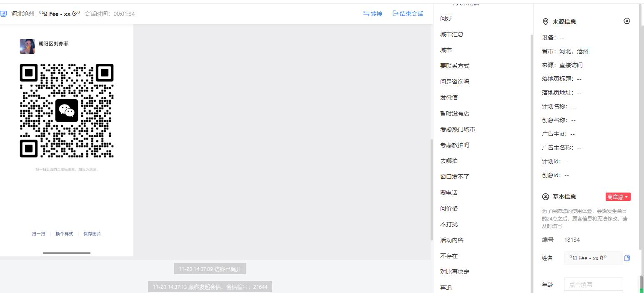Click the 会话时间 00:01:34 timer
This screenshot has width=644, height=293.
tap(110, 14)
